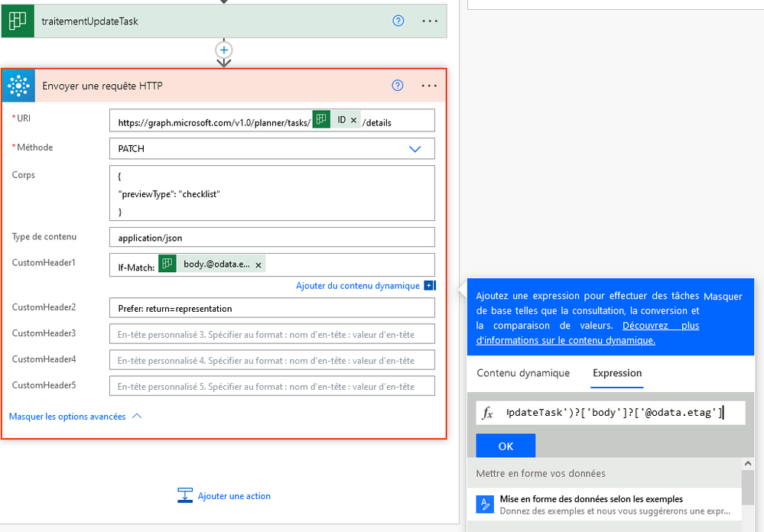Insert a new step with plus button
This screenshot has height=532, width=764.
(223, 50)
